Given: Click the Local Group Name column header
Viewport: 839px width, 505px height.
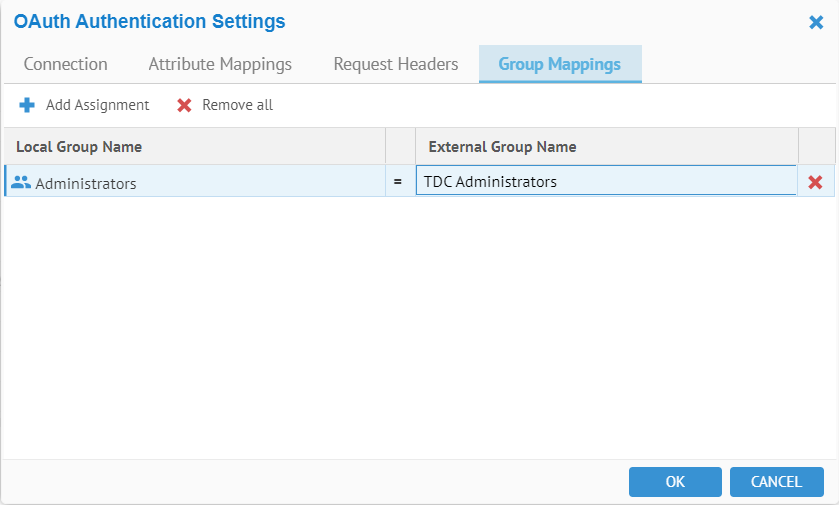Looking at the screenshot, I should 79,147.
